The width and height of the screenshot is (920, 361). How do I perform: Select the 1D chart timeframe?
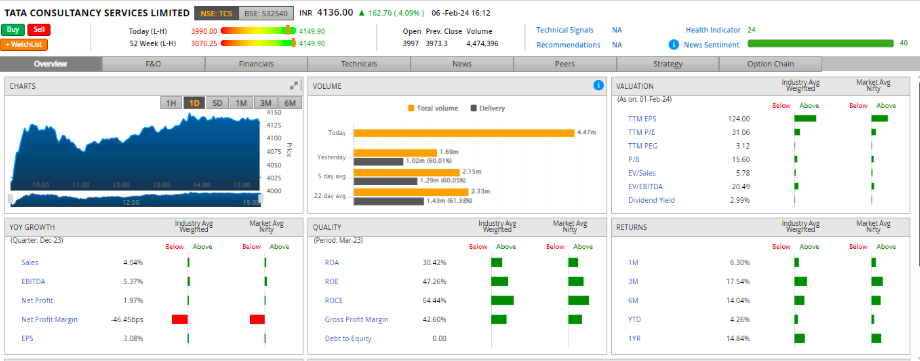point(194,103)
